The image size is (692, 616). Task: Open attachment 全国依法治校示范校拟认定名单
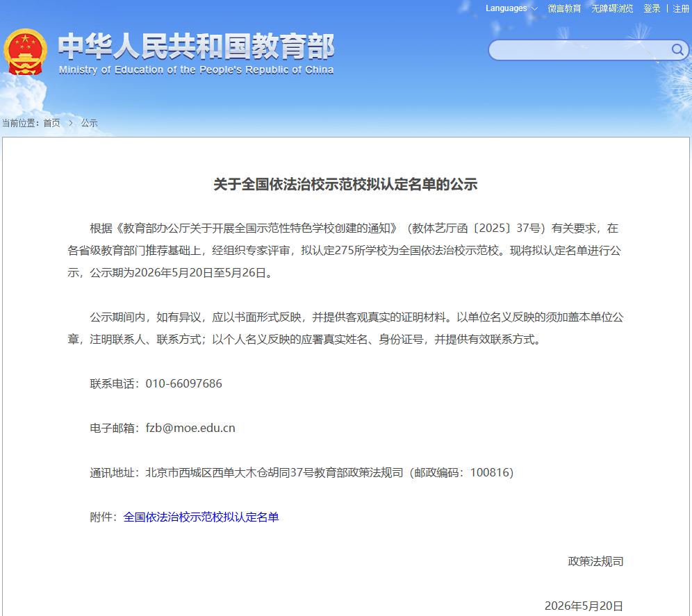point(201,517)
